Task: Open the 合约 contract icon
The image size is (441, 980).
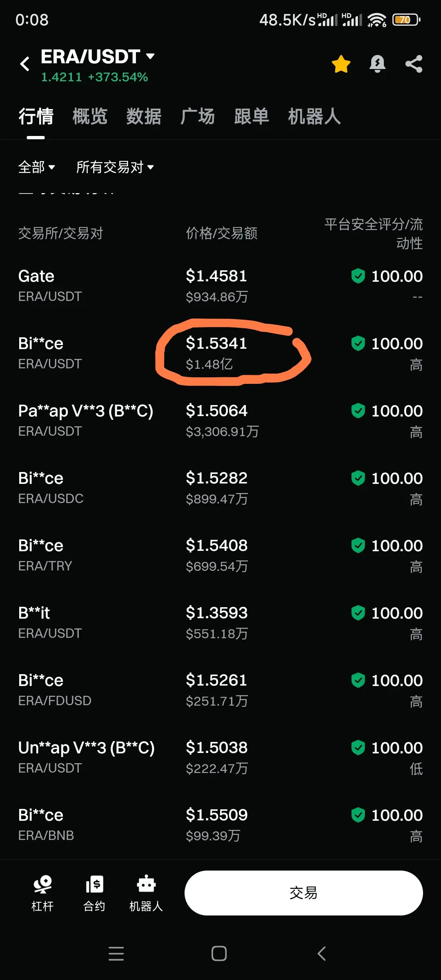Action: point(94,893)
